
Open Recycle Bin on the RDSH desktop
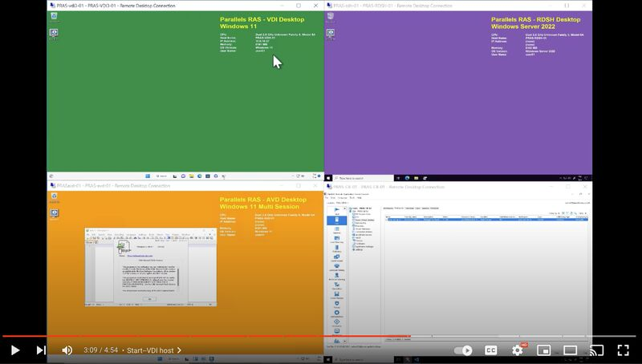(x=331, y=17)
